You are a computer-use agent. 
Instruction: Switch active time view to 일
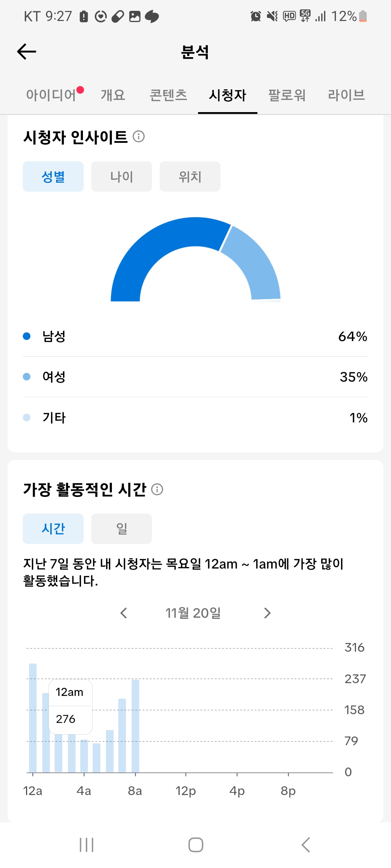pyautogui.click(x=122, y=529)
